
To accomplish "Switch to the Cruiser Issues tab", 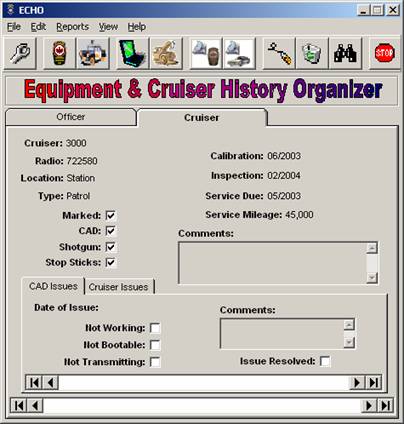I will pyautogui.click(x=118, y=287).
